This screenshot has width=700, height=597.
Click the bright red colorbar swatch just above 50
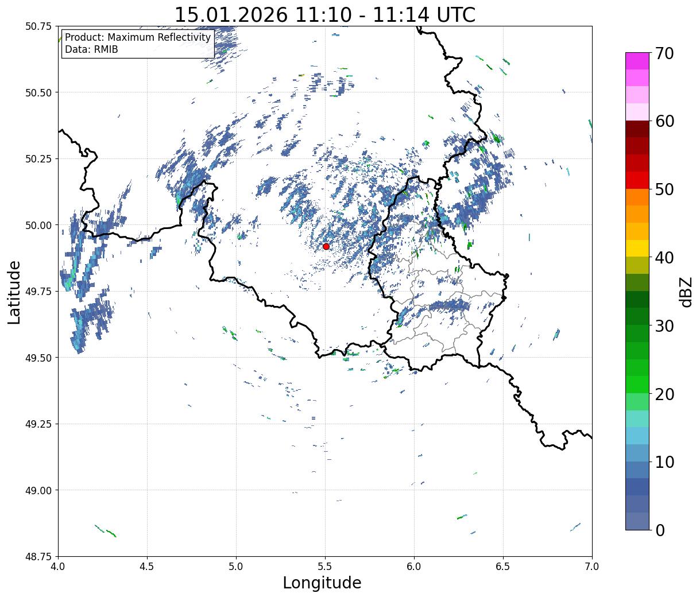(637, 180)
